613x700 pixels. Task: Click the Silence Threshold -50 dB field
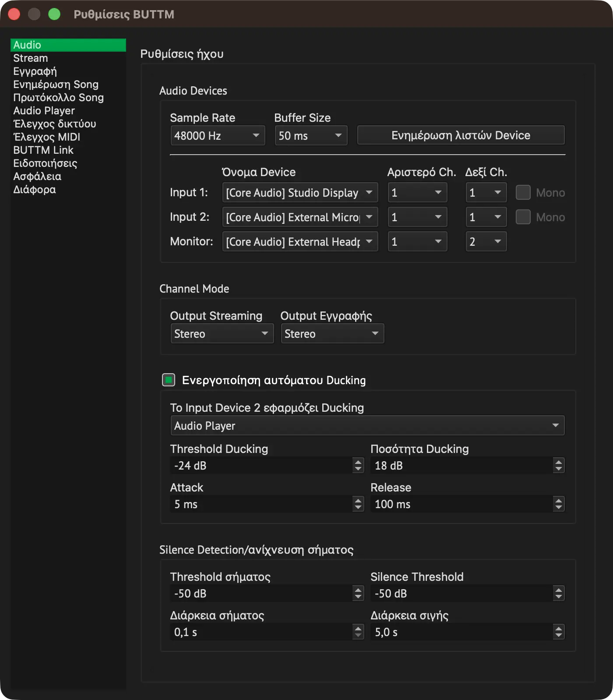click(462, 593)
